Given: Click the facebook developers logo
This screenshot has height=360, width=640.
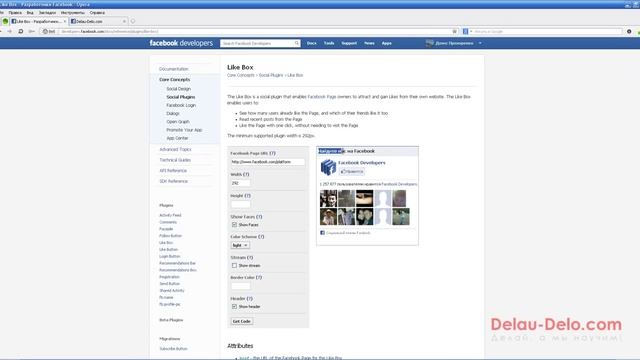Looking at the screenshot, I should (181, 43).
